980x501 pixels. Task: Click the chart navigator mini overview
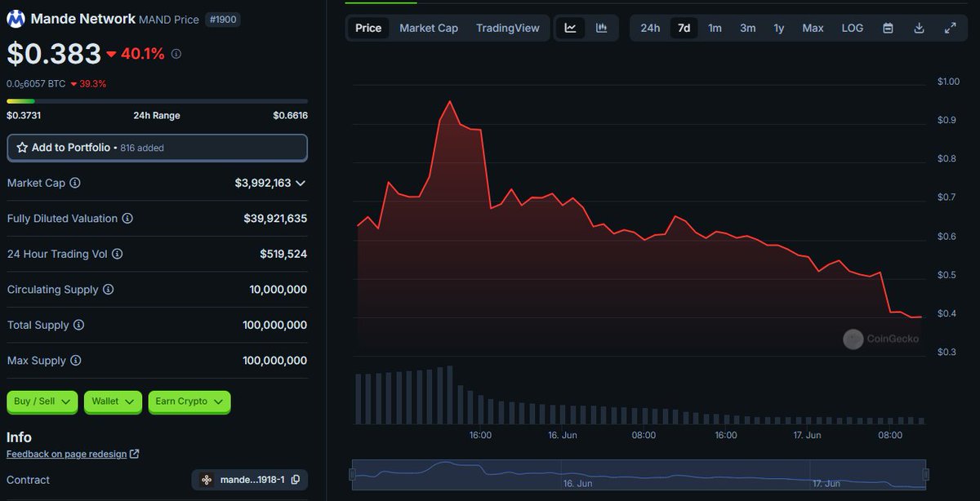pos(639,474)
